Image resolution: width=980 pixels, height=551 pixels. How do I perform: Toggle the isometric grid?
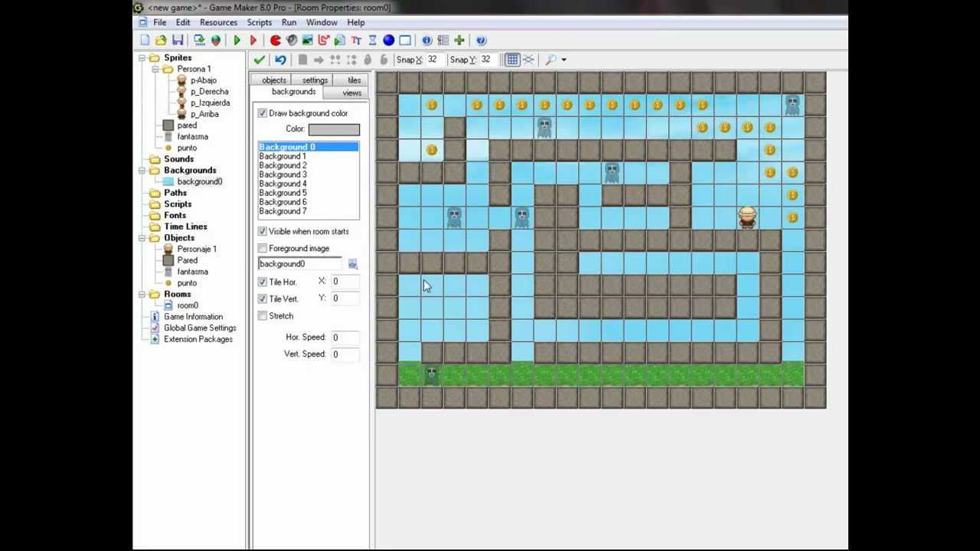coord(528,60)
